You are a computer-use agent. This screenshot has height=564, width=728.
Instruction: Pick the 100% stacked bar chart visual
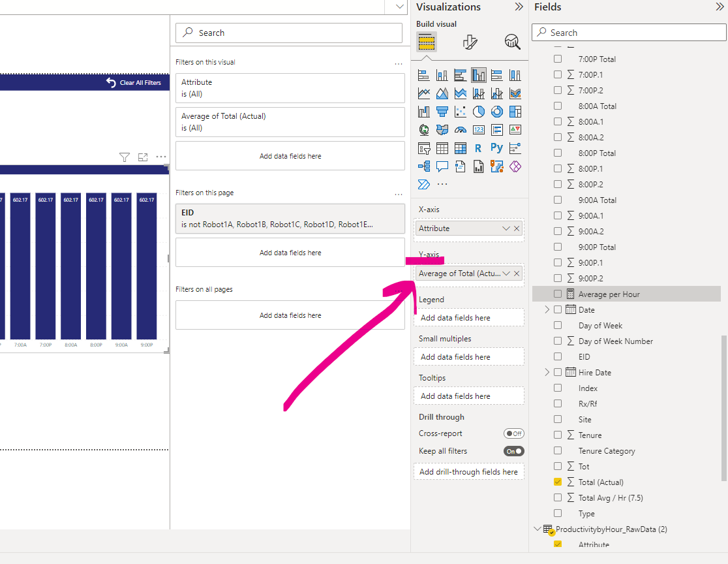click(497, 75)
